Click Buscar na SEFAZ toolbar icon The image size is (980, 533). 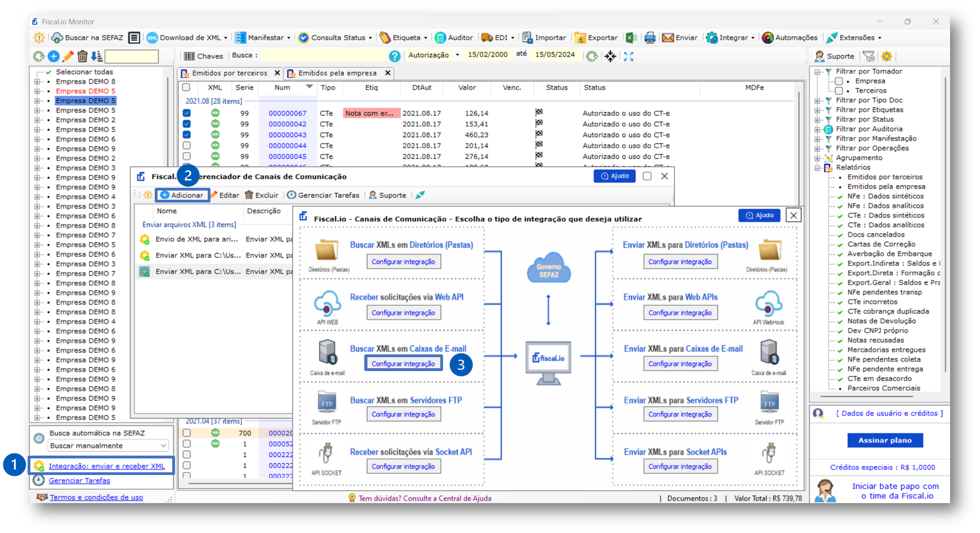pos(57,38)
